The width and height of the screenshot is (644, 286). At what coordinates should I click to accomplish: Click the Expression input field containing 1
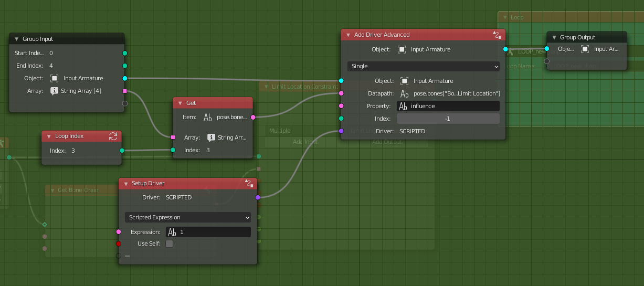click(208, 232)
